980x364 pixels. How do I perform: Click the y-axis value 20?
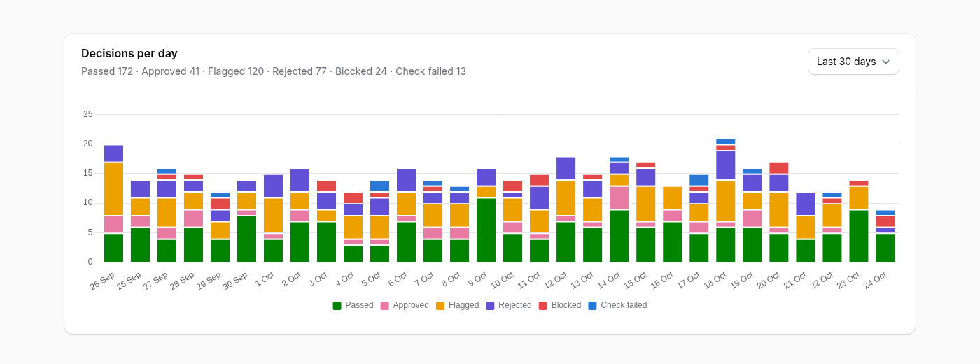[x=87, y=143]
